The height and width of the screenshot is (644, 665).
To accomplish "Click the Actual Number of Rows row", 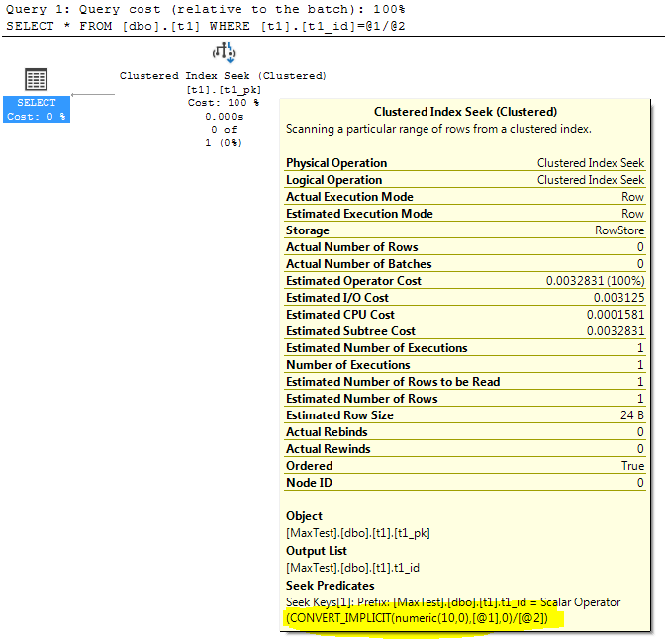I will point(465,247).
